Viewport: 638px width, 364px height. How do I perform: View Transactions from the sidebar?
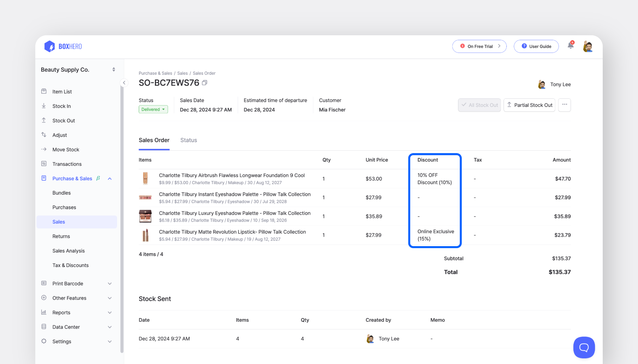pyautogui.click(x=67, y=164)
